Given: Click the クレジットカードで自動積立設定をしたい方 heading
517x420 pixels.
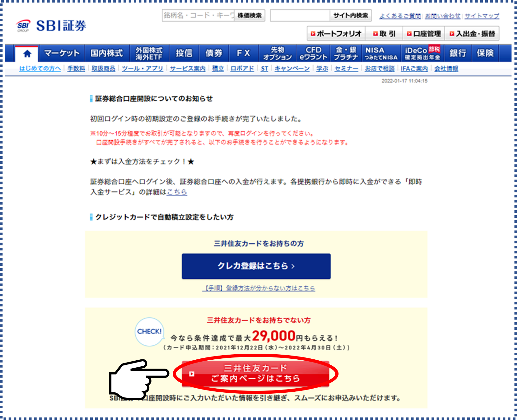Looking at the screenshot, I should [164, 217].
